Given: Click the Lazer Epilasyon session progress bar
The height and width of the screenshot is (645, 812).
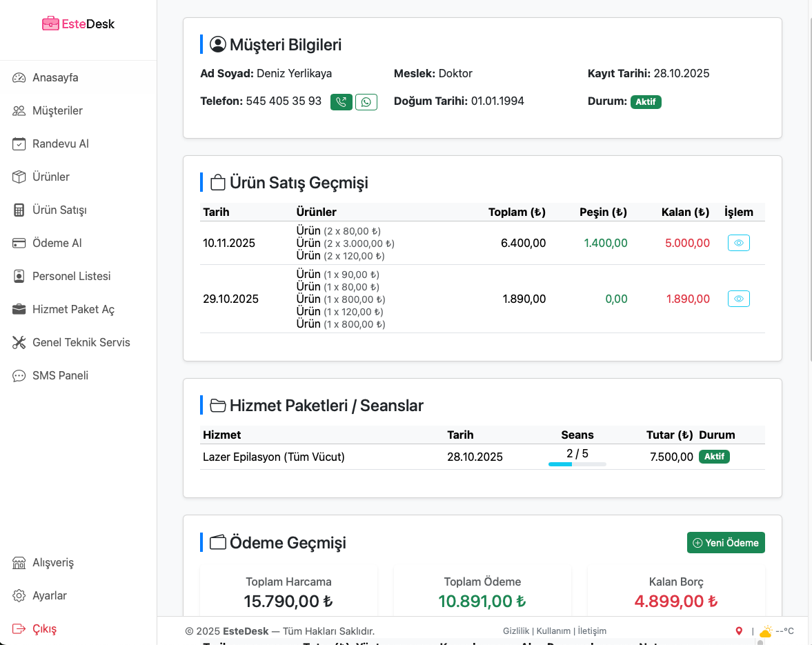Looking at the screenshot, I should (577, 464).
